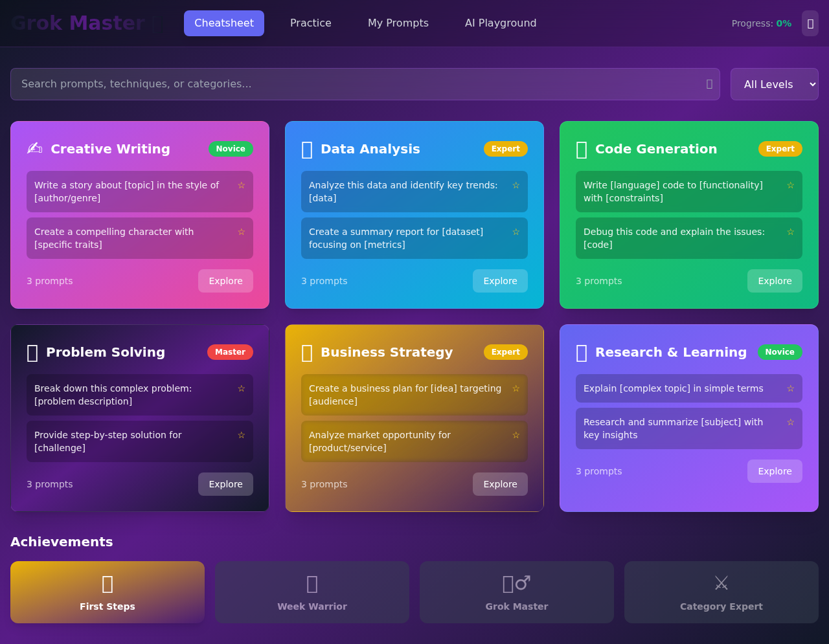The image size is (829, 644).
Task: Go to the My Prompts tab
Action: pos(398,23)
